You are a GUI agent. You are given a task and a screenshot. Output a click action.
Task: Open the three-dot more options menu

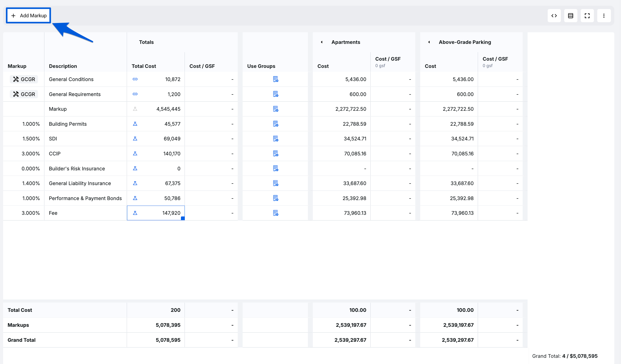[x=604, y=16]
